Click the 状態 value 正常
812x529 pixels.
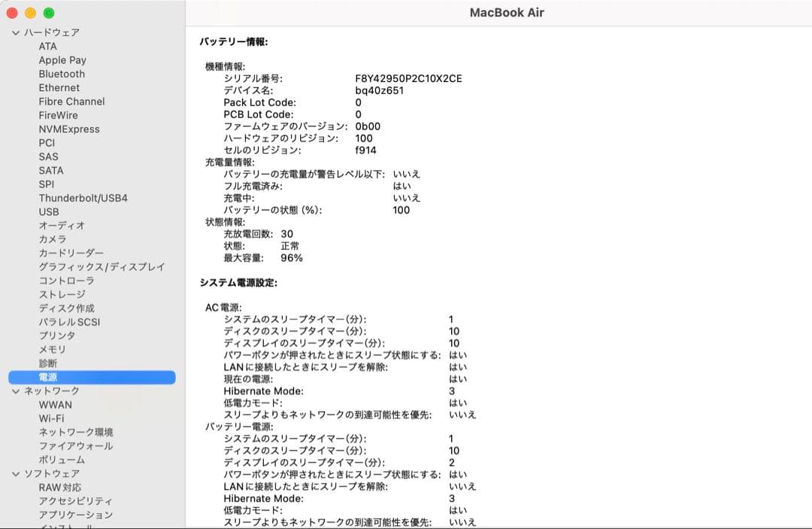click(290, 246)
